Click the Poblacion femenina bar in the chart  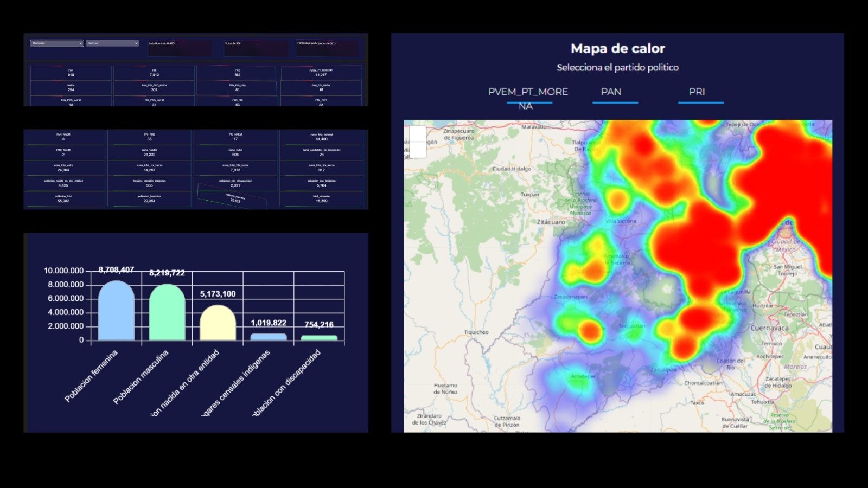tap(116, 312)
